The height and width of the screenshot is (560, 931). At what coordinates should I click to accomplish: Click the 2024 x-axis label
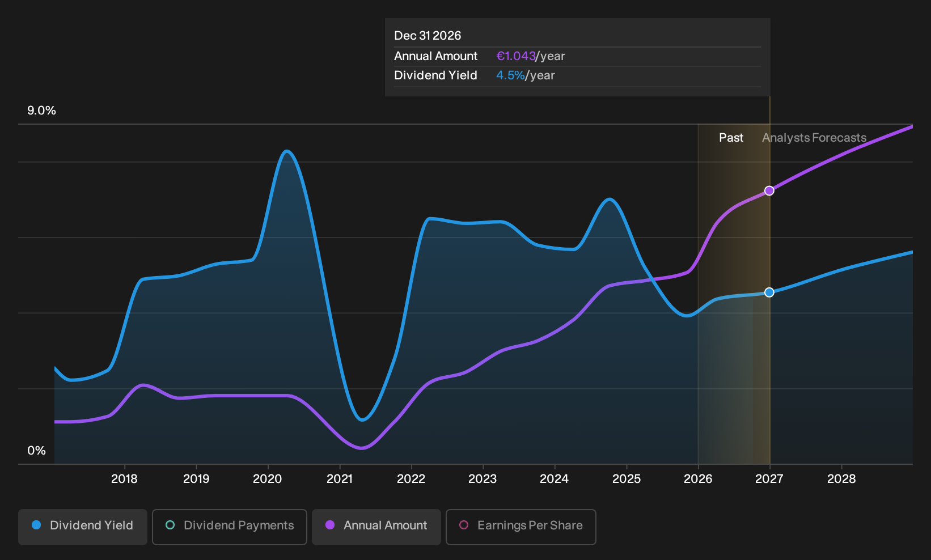pos(554,479)
